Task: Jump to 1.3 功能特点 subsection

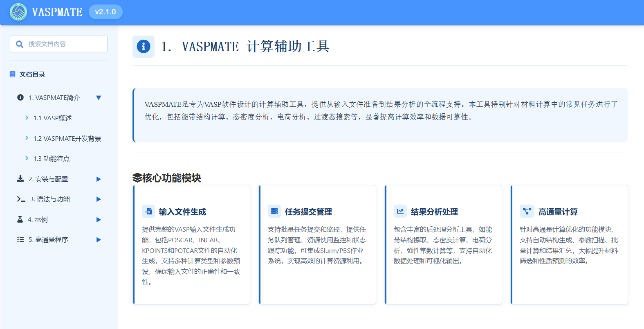Action: 52,159
